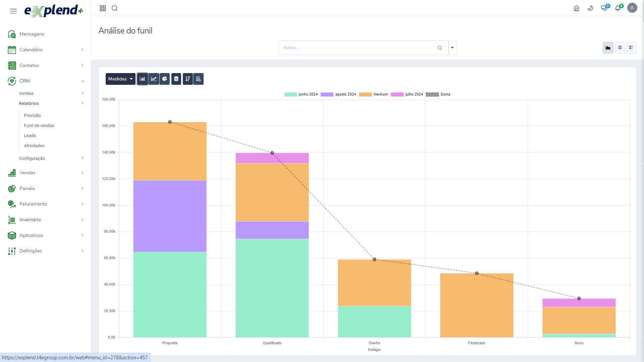This screenshot has height=362, width=644.
Task: Open conversations chat bubble icon
Action: coord(604,8)
